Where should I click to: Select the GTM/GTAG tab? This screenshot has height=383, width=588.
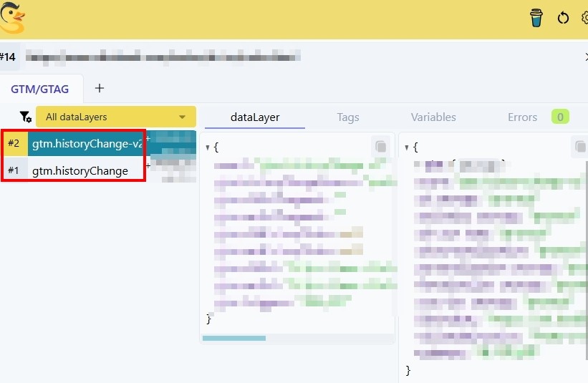coord(42,89)
